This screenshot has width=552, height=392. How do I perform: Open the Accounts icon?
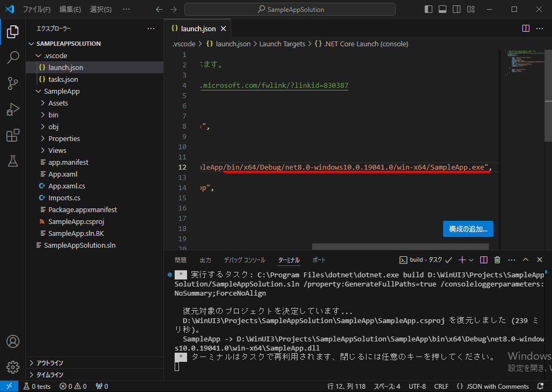[13, 341]
